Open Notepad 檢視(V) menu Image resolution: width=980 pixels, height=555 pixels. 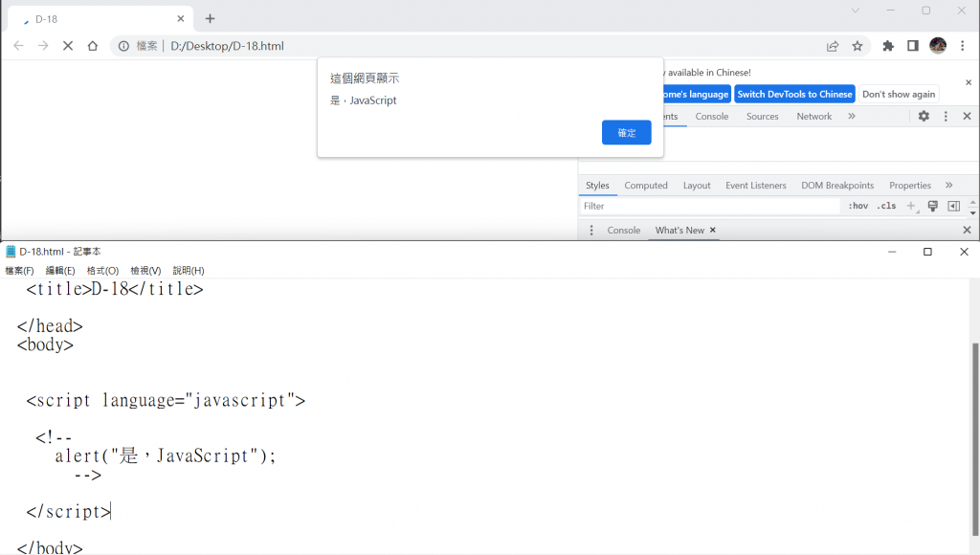click(145, 270)
